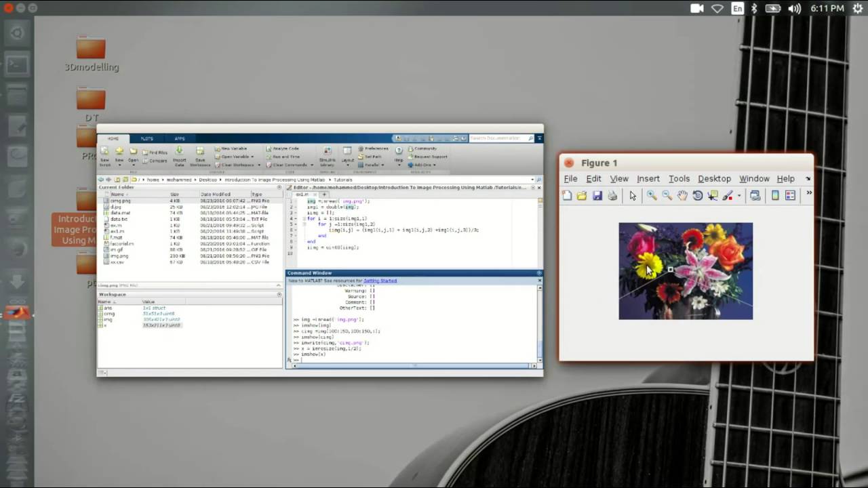
Task: Select cimg.png in Current Folder list
Action: pyautogui.click(x=189, y=201)
